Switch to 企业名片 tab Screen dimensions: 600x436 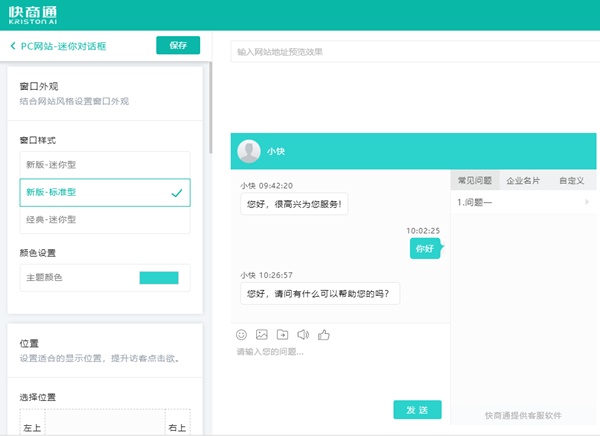point(522,181)
